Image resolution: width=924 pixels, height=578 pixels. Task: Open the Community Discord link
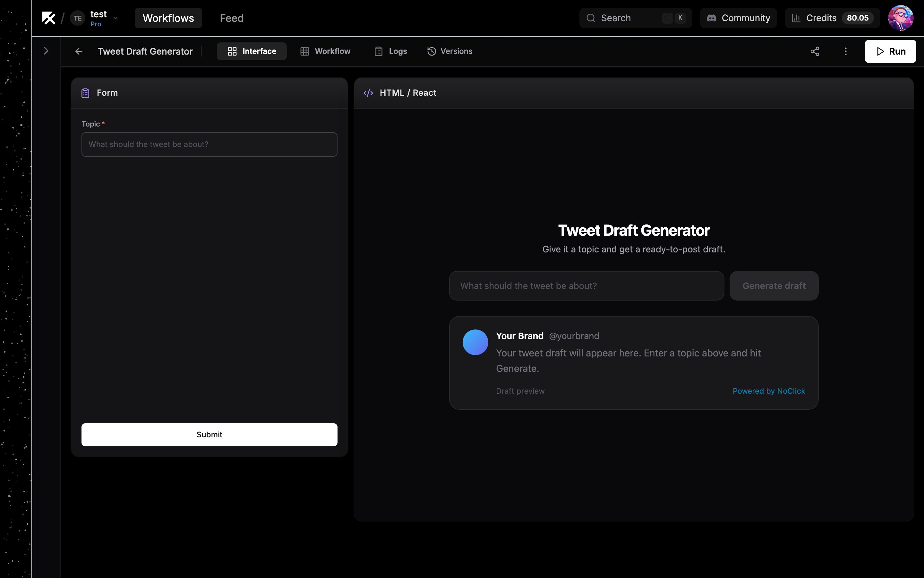738,18
